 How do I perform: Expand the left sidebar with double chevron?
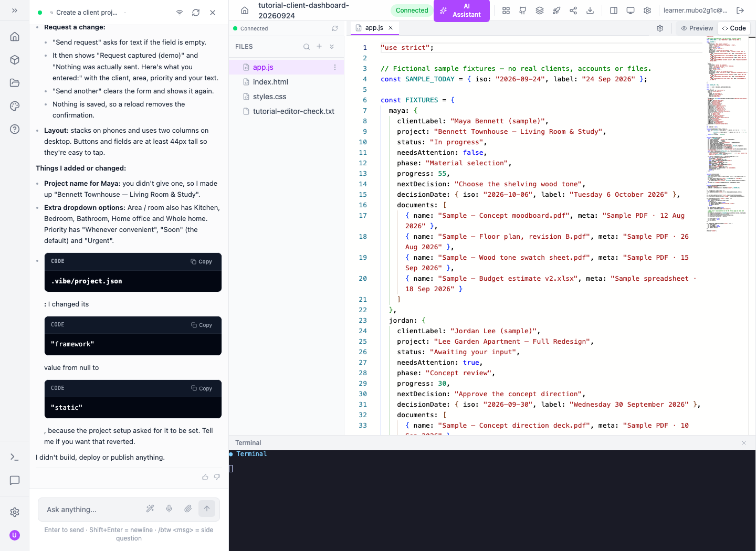15,10
